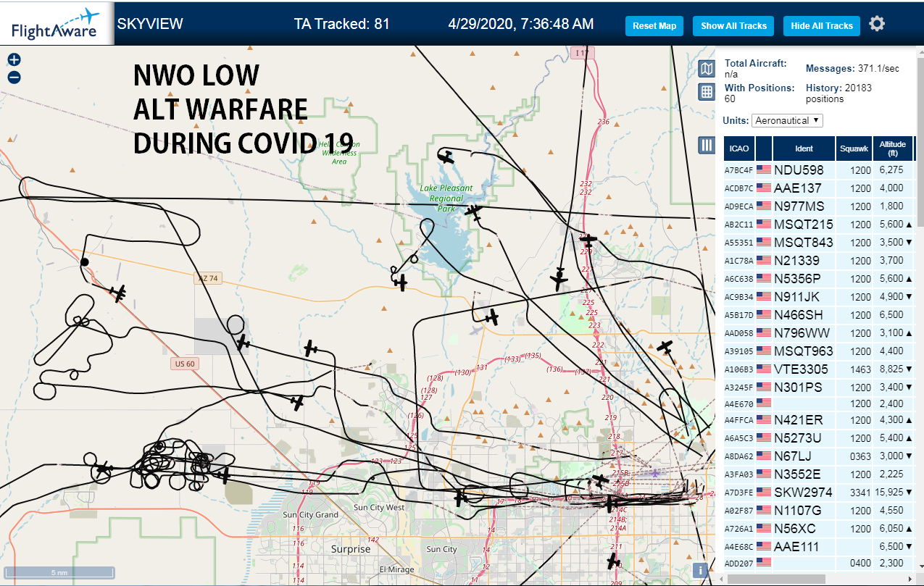Click the Reset Map button
Image resolution: width=924 pixels, height=586 pixels.
pos(654,26)
